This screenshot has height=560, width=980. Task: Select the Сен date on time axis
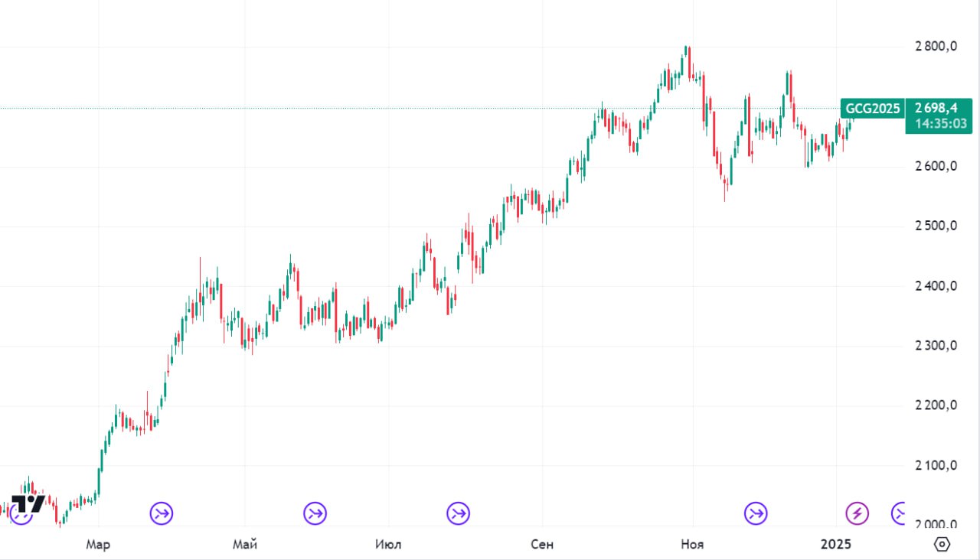tap(541, 545)
